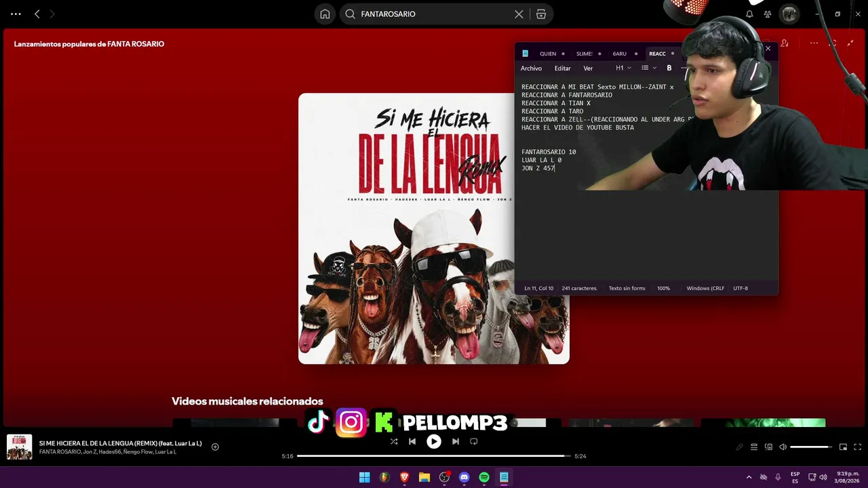Open the playback queue
Screen dimensions: 868x488
tap(754, 447)
